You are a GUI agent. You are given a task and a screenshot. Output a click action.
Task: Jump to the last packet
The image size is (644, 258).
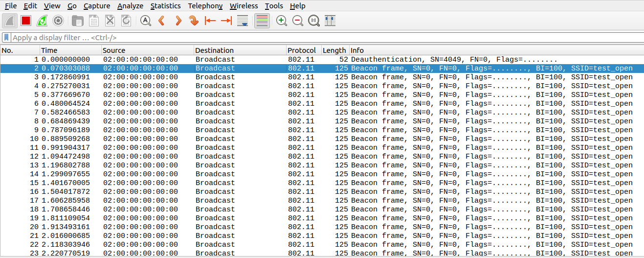[x=226, y=21]
